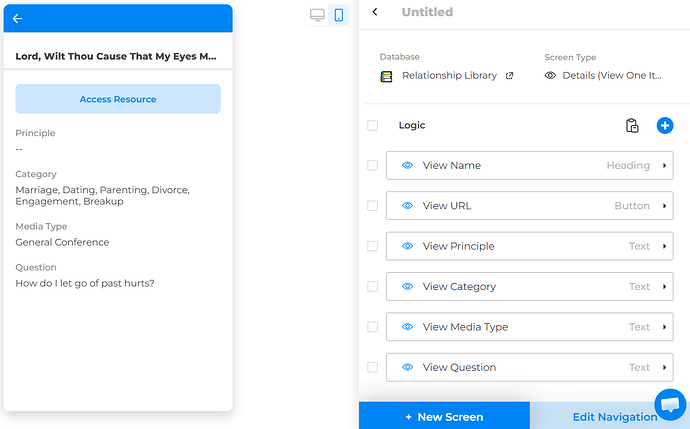
Task: Switch to desktop preview mode
Action: [317, 15]
